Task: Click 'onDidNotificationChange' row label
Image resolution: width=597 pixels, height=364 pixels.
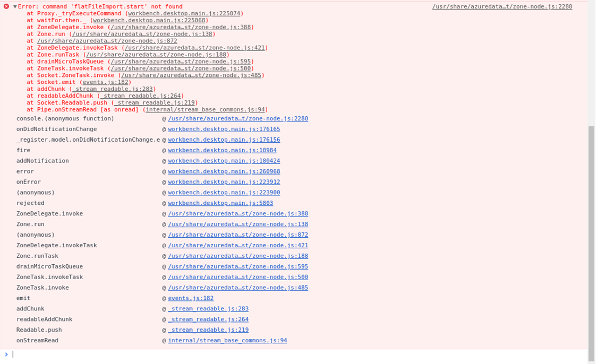Action: tap(56, 129)
